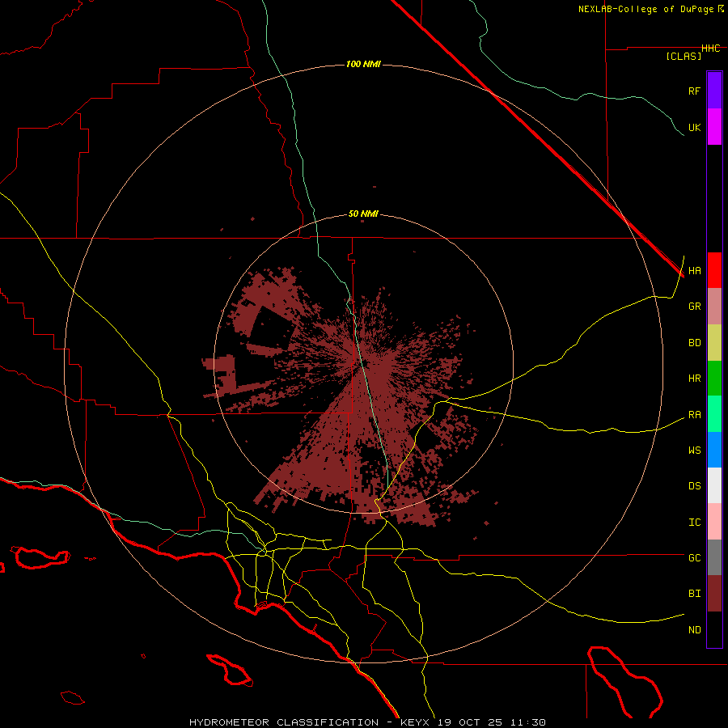Click the RA legend label
This screenshot has width=728, height=728.
pyautogui.click(x=694, y=415)
